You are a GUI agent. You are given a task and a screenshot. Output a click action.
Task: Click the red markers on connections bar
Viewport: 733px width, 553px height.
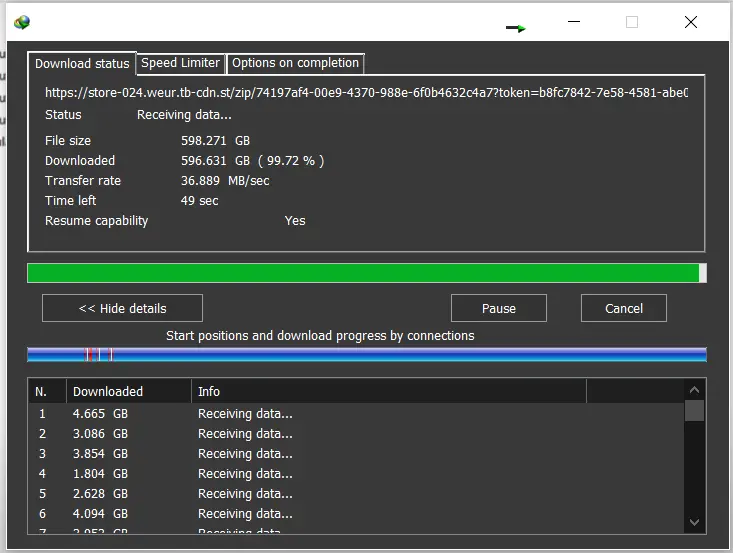click(99, 355)
